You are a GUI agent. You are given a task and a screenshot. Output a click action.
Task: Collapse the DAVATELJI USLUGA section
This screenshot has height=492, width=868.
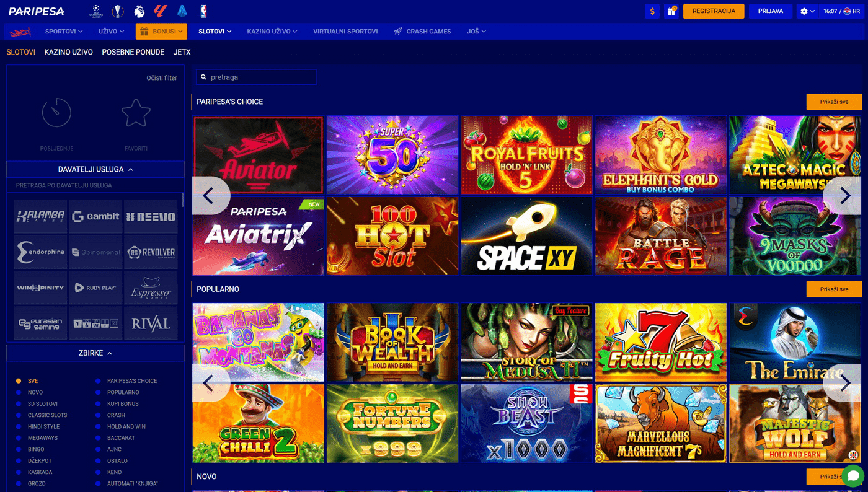[x=95, y=169]
